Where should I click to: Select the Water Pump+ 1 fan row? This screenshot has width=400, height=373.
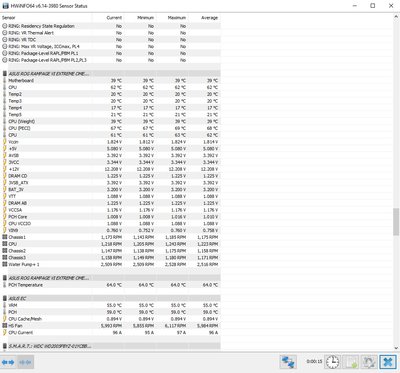pos(110,264)
